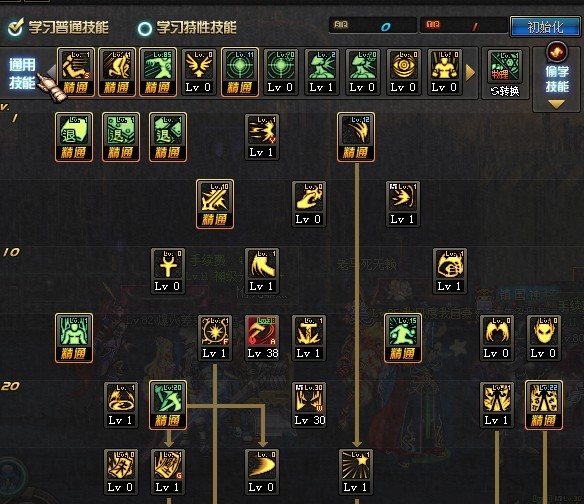Click the TP points value field
The image size is (584, 504).
click(x=464, y=26)
